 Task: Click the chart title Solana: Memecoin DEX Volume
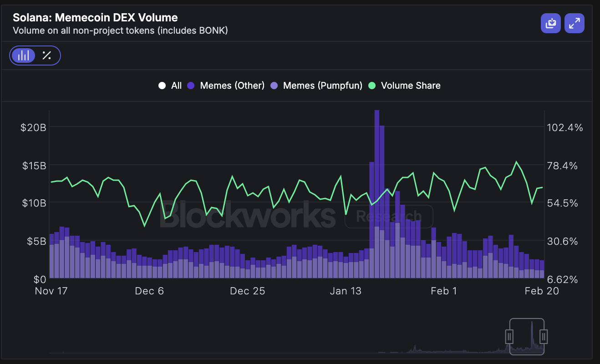coord(96,17)
